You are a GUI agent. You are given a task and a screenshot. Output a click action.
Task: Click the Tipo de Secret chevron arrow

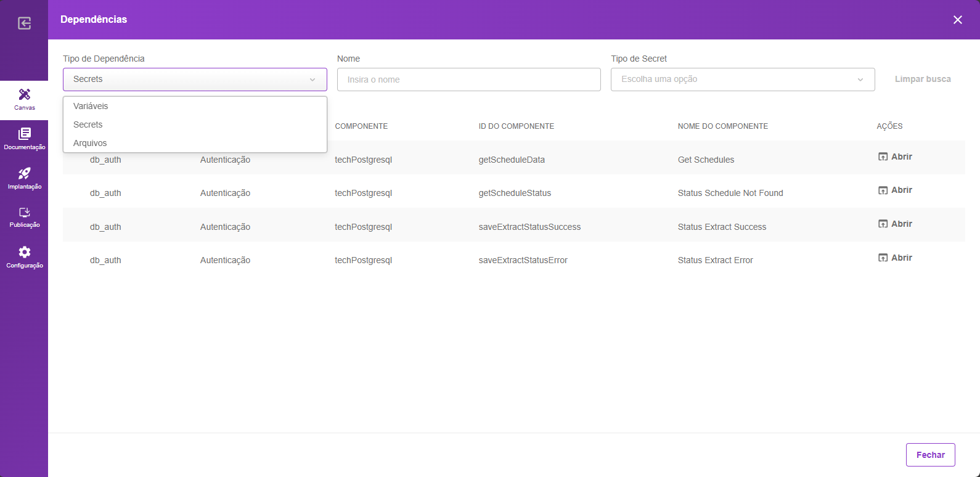click(860, 79)
